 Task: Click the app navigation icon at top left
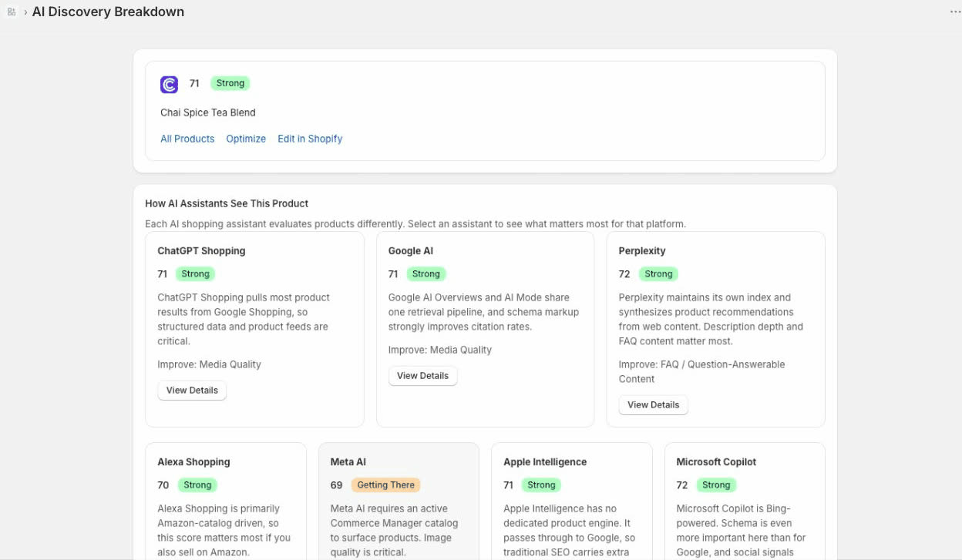pyautogui.click(x=12, y=12)
